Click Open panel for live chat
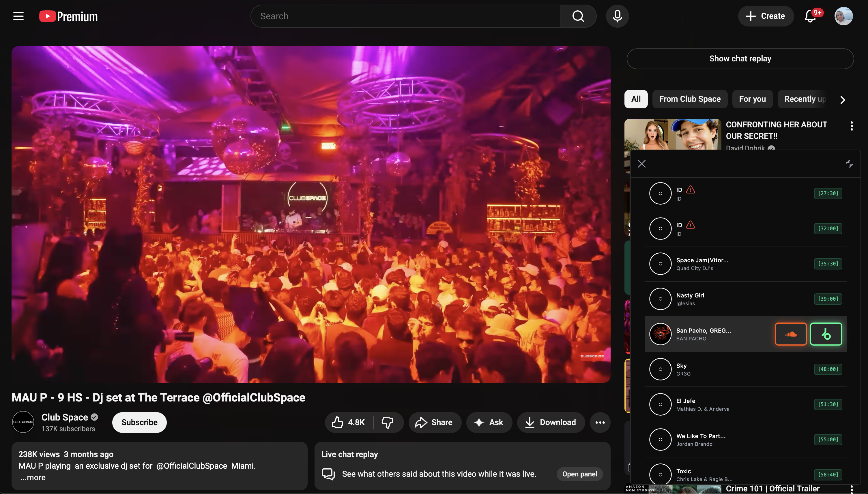868x494 pixels. point(579,474)
